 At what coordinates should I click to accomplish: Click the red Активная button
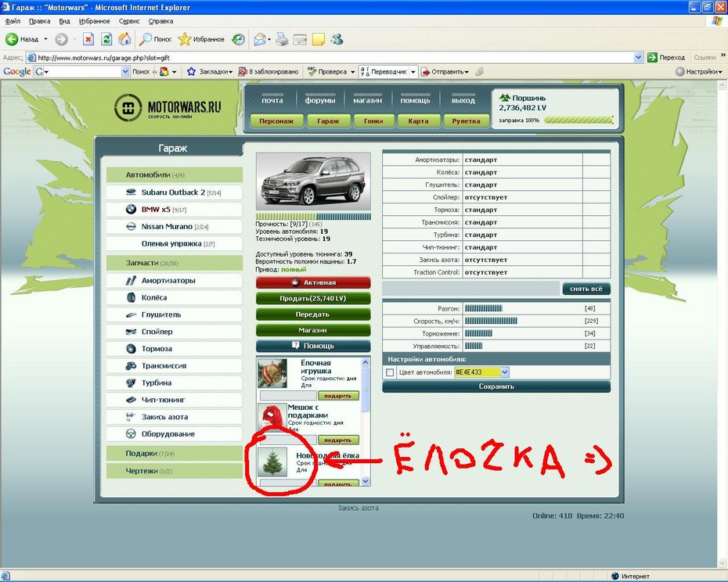point(313,282)
